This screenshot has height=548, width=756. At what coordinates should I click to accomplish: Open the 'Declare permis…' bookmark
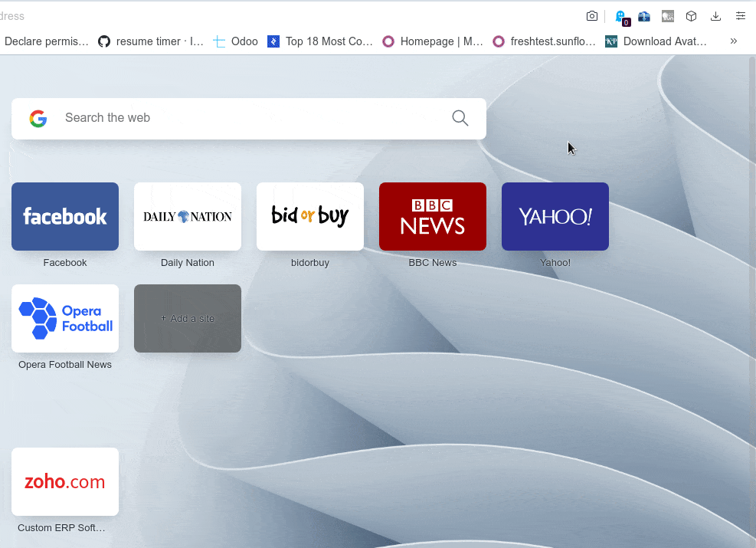point(46,41)
